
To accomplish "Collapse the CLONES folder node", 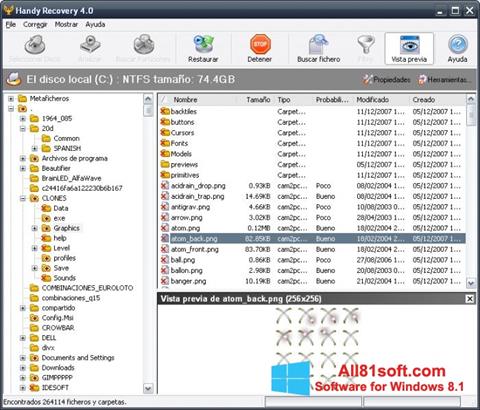I will click(23, 199).
